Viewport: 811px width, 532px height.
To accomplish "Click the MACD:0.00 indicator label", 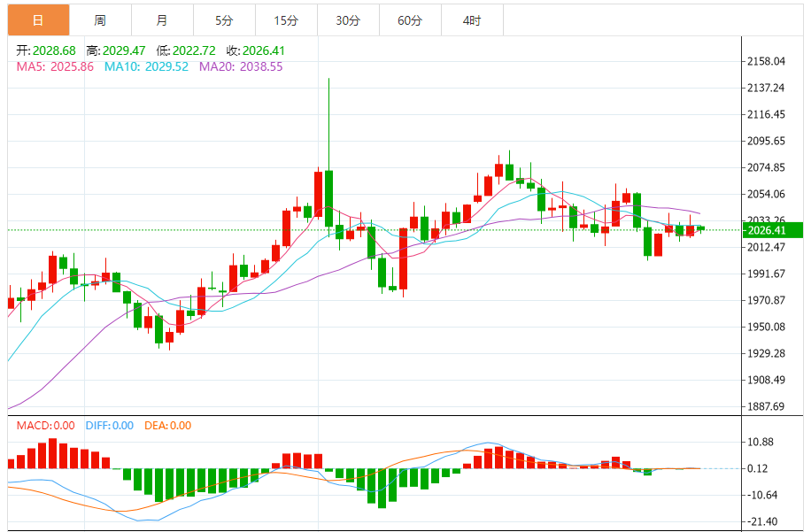I will pos(45,426).
